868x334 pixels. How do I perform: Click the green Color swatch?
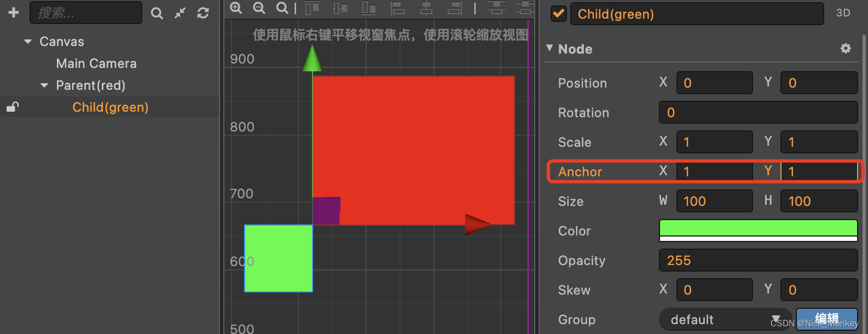(758, 227)
